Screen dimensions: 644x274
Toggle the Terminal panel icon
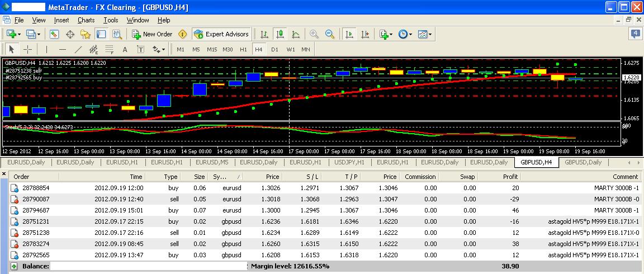[101, 34]
